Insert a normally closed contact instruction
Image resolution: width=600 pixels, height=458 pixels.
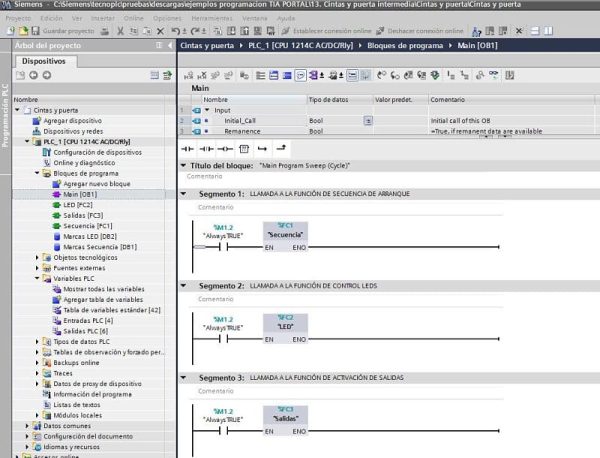point(207,147)
